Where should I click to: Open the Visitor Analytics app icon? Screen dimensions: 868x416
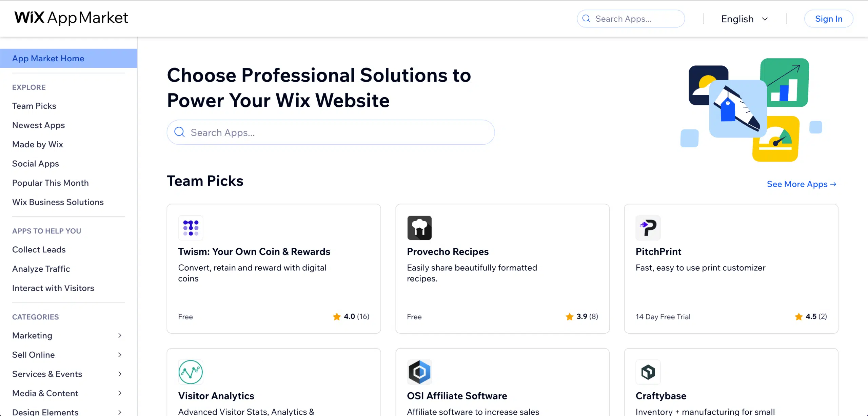191,372
